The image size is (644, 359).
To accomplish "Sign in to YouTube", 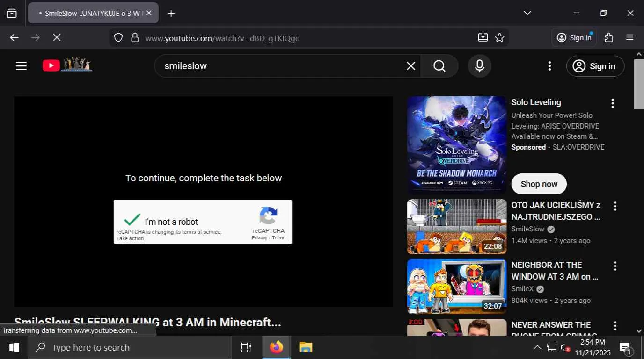I will tap(595, 66).
